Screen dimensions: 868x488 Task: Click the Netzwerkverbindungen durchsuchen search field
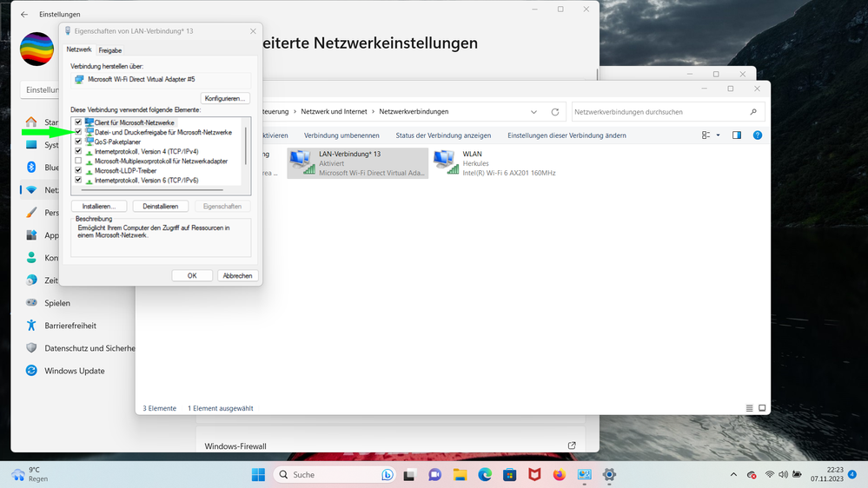[x=660, y=112]
